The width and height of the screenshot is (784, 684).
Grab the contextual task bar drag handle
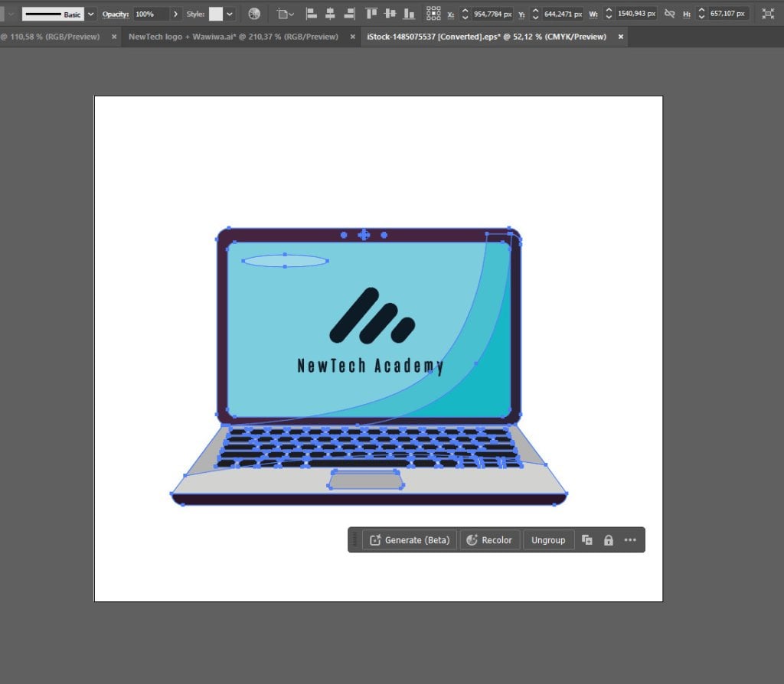point(355,540)
